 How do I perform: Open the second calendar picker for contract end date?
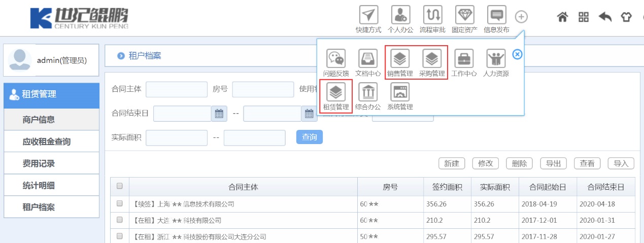pos(309,114)
